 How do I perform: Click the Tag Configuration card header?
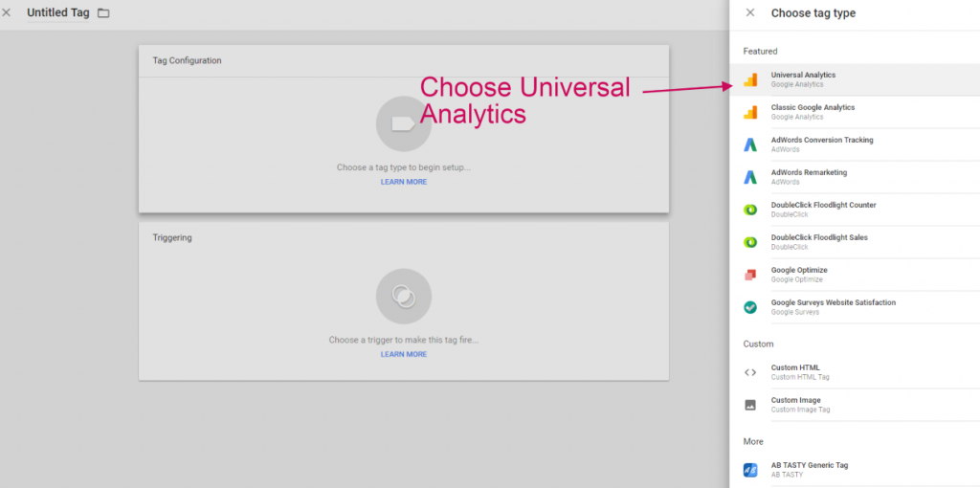click(x=404, y=60)
